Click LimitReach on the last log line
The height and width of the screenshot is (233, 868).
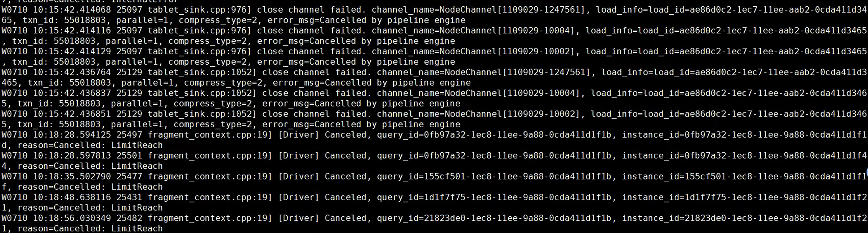(x=137, y=229)
